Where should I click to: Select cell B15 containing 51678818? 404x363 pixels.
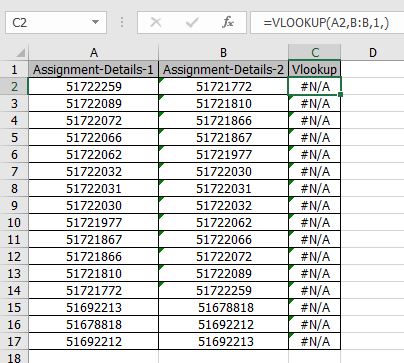click(223, 307)
